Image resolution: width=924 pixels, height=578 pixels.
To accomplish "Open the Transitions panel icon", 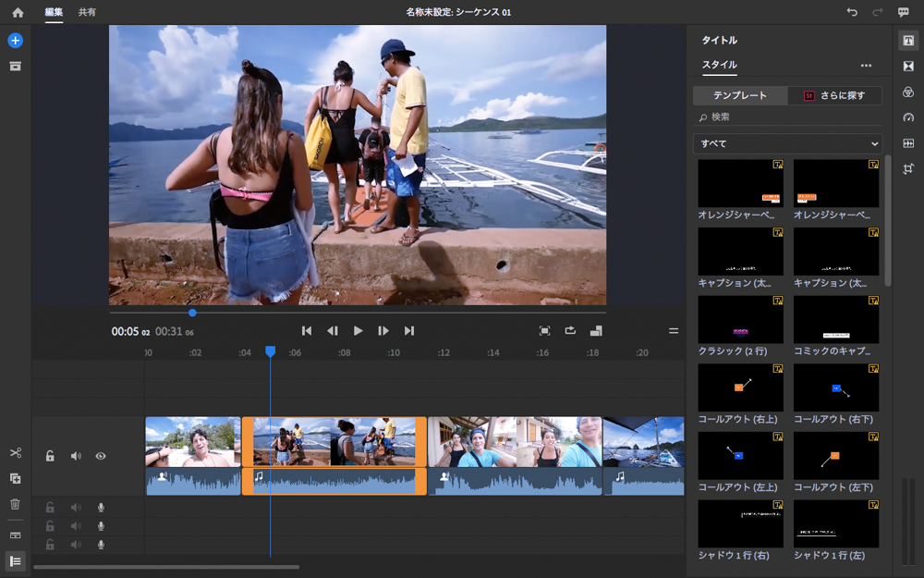I will click(908, 67).
